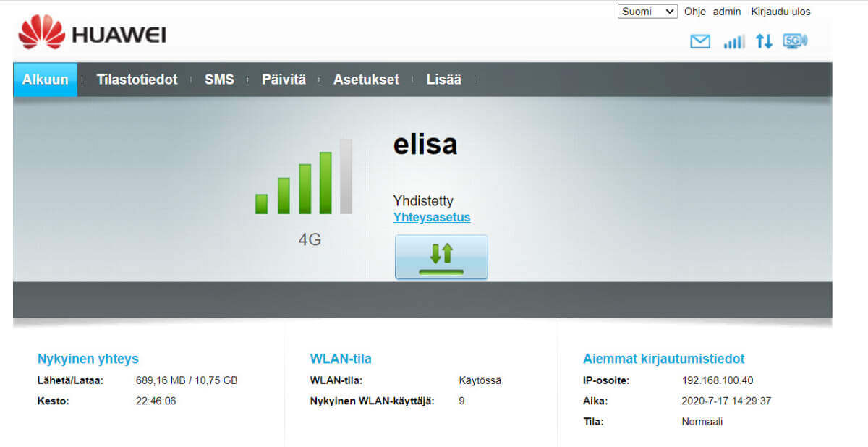Click the elisa operator name
868x447 pixels.
pyautogui.click(x=425, y=145)
